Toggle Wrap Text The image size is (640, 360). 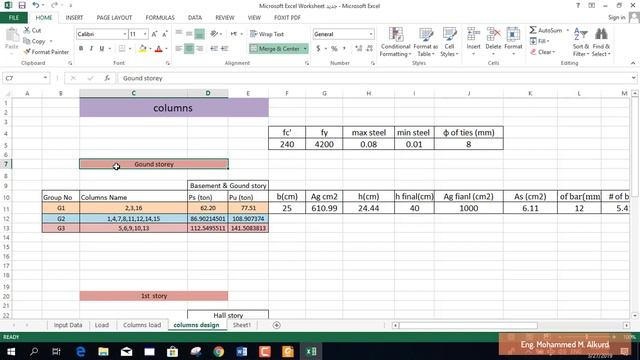(267, 34)
